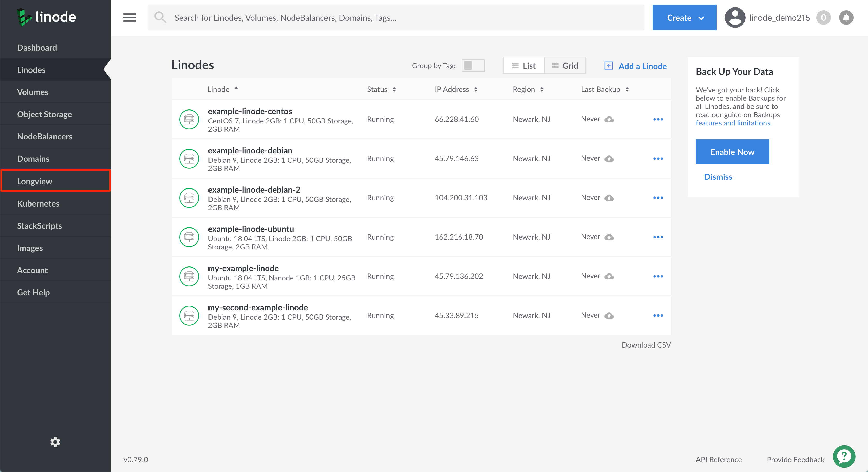
Task: Click the search magnifier icon
Action: [160, 18]
